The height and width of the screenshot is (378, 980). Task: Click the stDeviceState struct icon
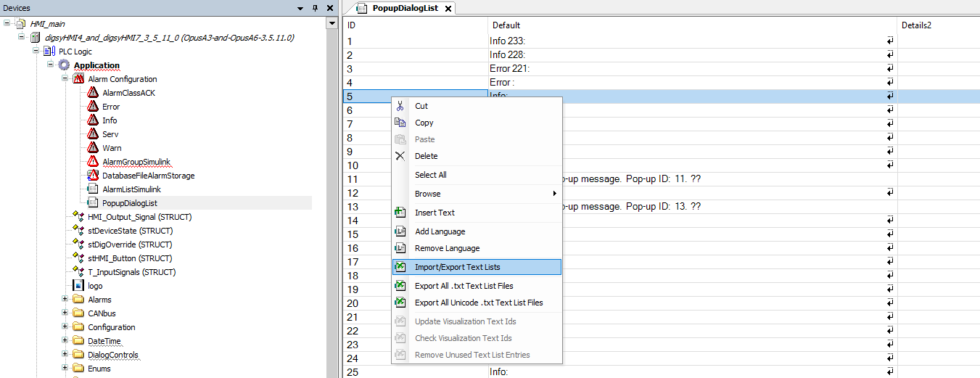pos(78,231)
